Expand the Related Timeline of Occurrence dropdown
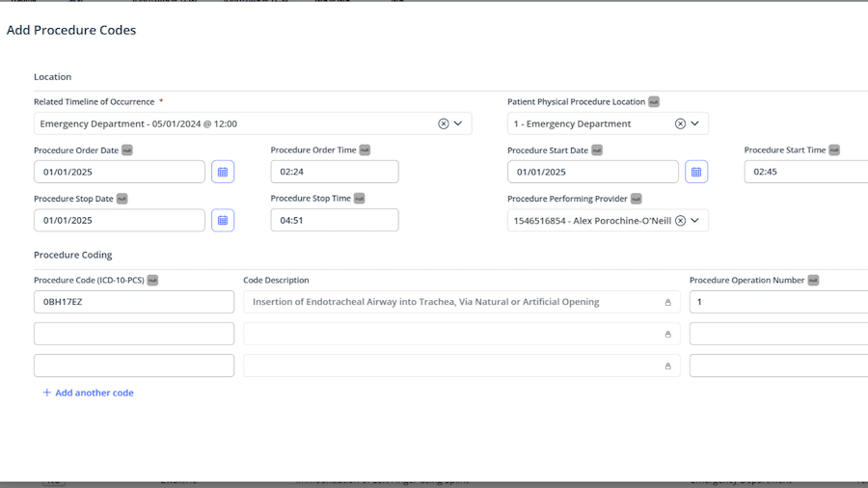 click(x=458, y=123)
